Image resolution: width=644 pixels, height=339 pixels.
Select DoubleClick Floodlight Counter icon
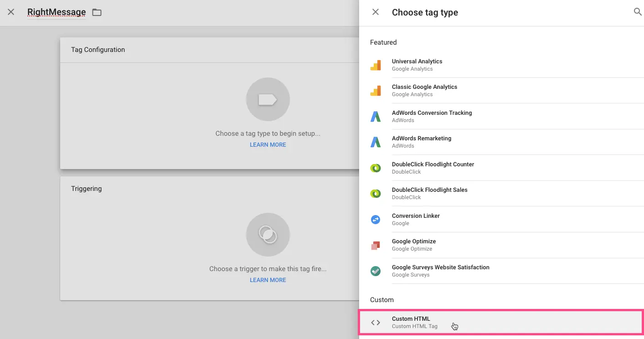click(375, 168)
